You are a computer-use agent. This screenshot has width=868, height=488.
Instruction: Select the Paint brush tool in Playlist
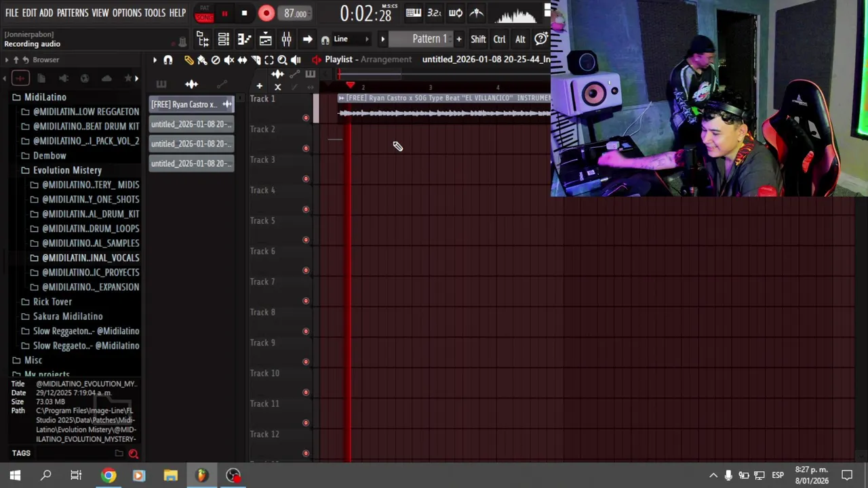202,60
